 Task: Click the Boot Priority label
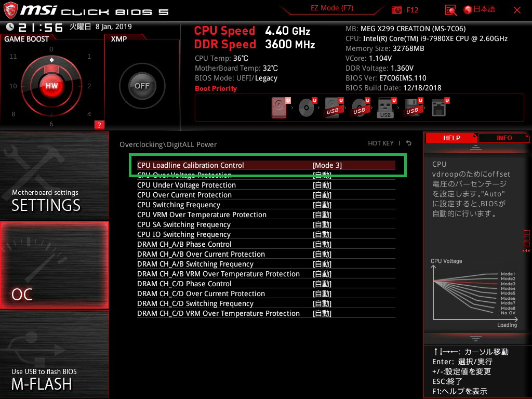pos(216,88)
